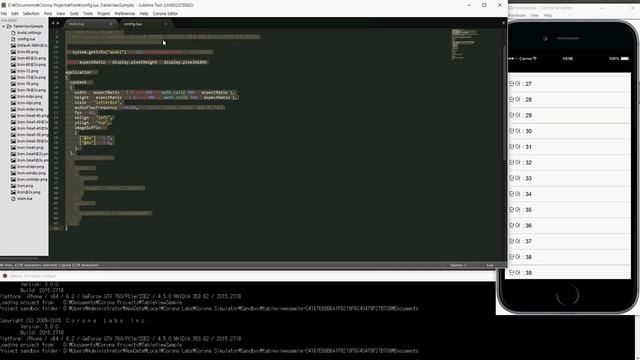Open the tab list dropdown arrow
This screenshot has height=360, width=640.
point(503,23)
